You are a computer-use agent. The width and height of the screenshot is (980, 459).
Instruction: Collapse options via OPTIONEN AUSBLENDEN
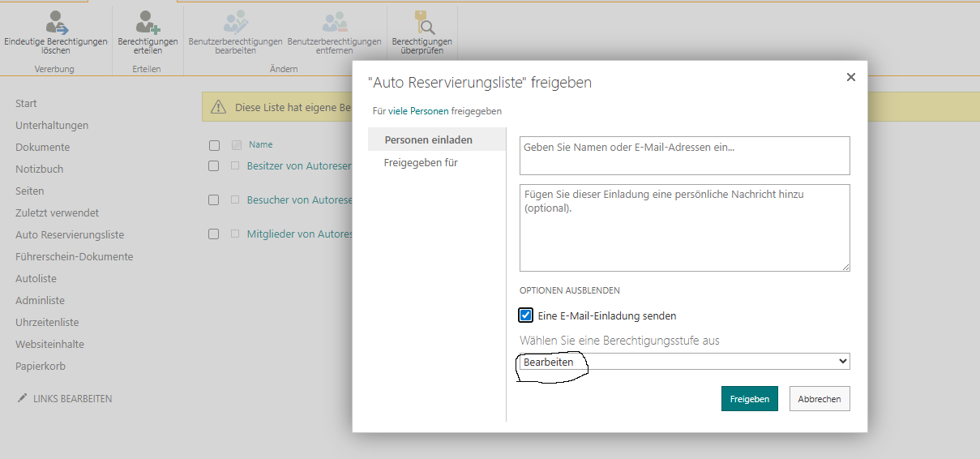(570, 290)
